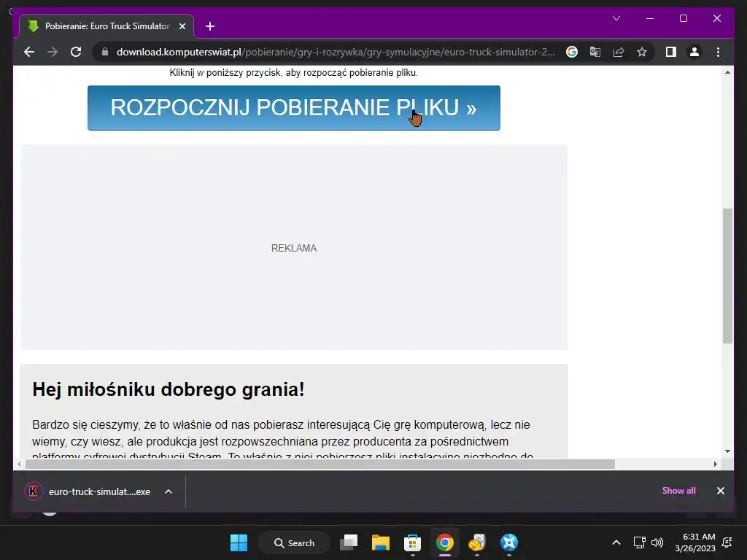The width and height of the screenshot is (747, 560).
Task: Open the clock showing 6:31 AM
Action: [x=695, y=542]
